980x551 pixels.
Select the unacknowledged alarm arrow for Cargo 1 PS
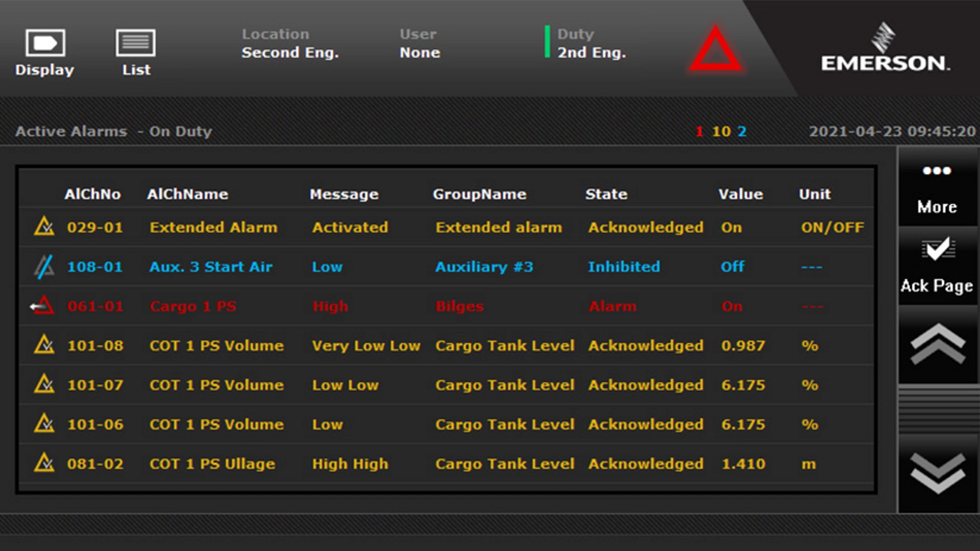coord(44,306)
